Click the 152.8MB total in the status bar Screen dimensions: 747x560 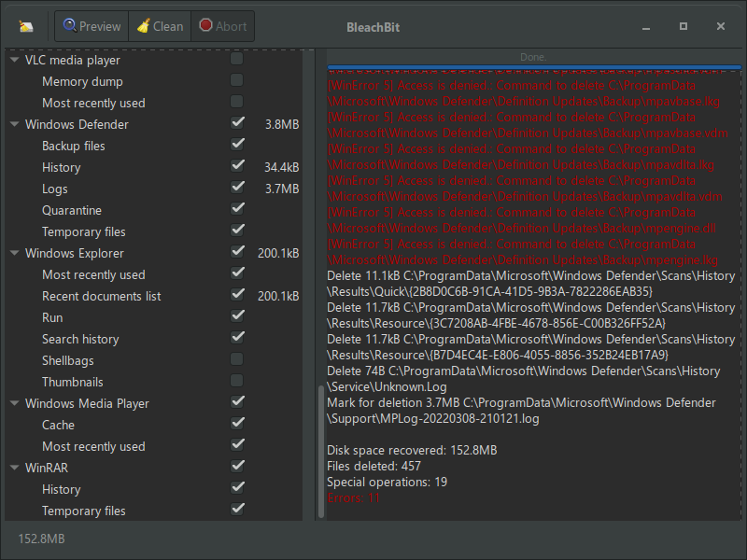click(41, 539)
